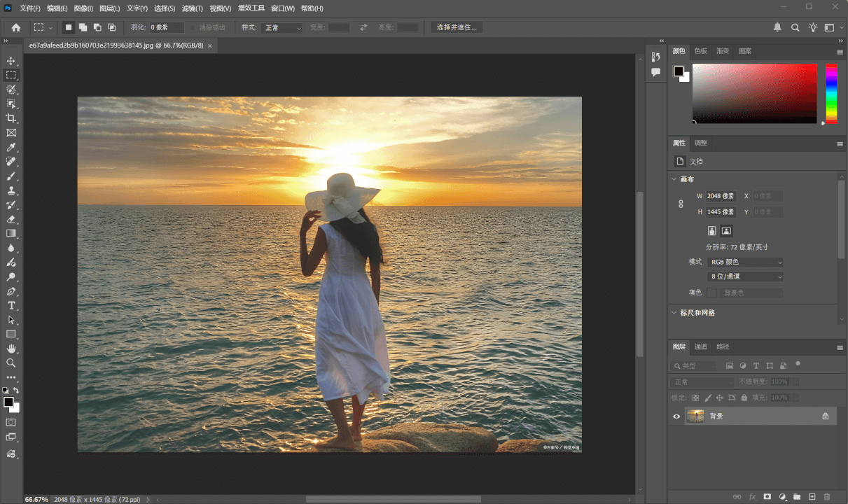848x504 pixels.
Task: Toggle the lock on the 背景 layer
Action: (x=825, y=416)
